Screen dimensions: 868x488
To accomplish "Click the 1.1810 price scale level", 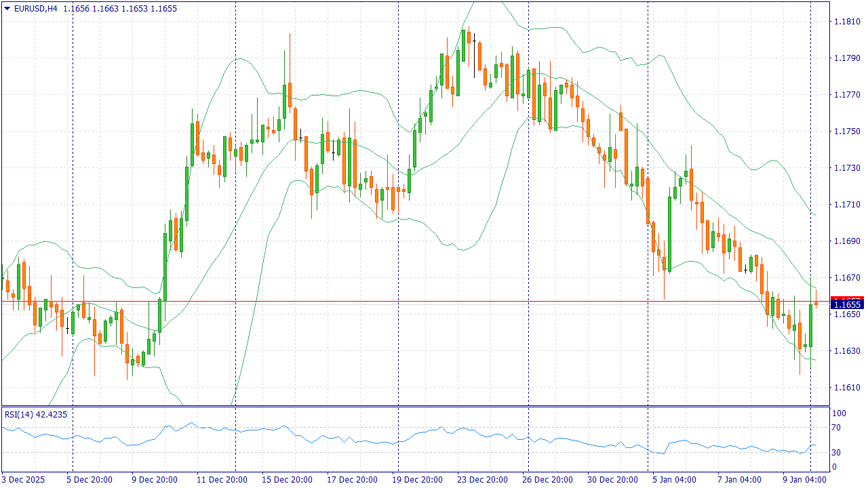I will tap(846, 22).
